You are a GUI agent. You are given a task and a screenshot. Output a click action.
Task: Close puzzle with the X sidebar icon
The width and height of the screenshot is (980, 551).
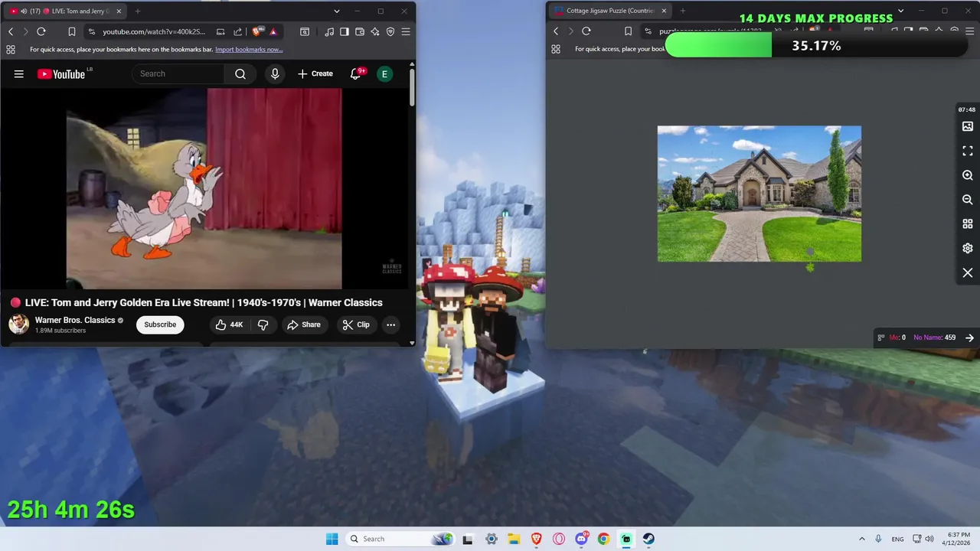pos(968,273)
